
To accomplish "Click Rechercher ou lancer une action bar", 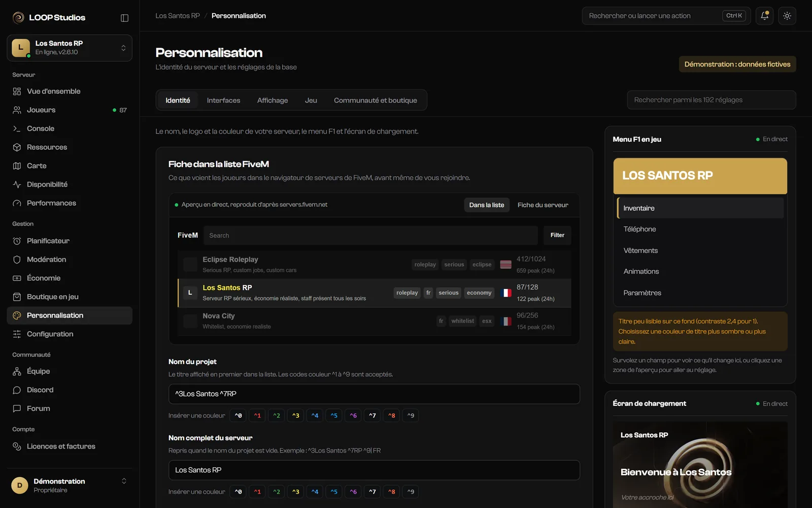I will point(666,16).
